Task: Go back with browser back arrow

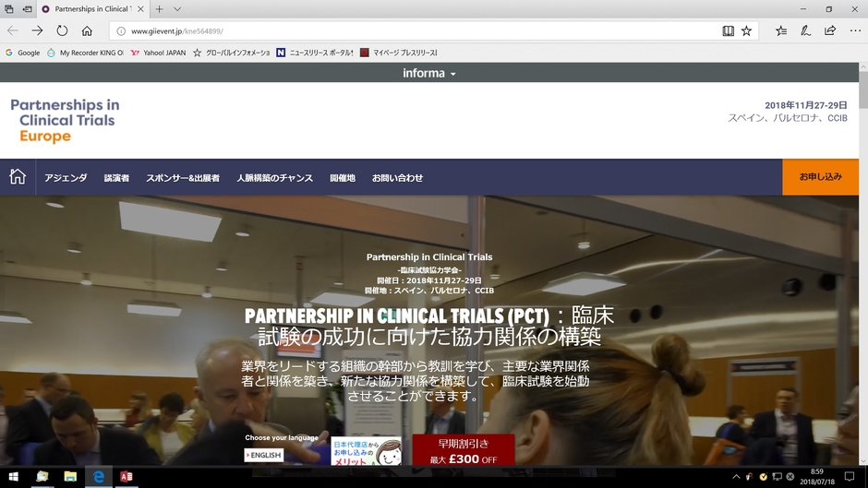Action: 12,31
